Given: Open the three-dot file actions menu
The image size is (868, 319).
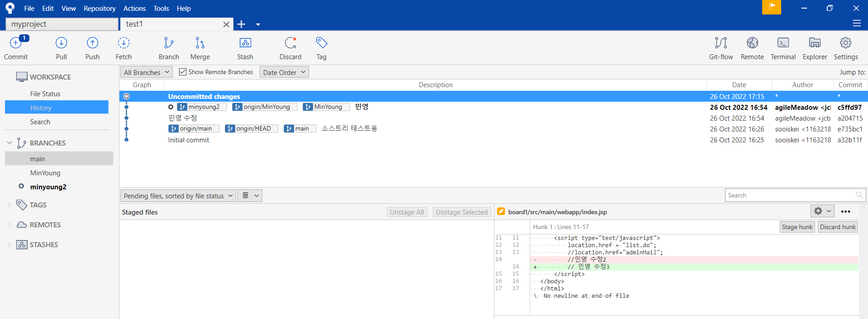Looking at the screenshot, I should click(846, 211).
